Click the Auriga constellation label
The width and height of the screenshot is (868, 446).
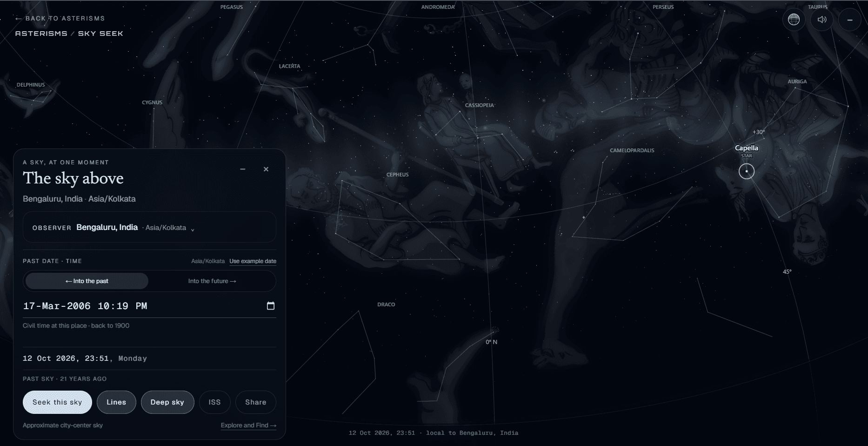pyautogui.click(x=797, y=81)
